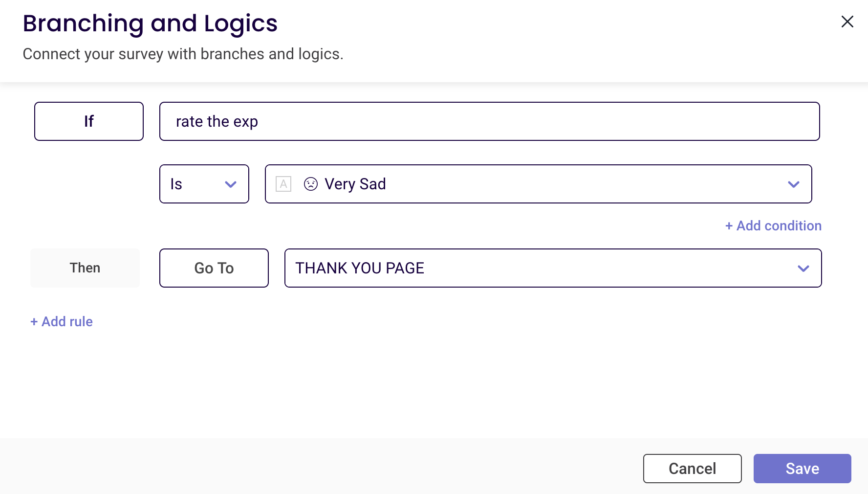Click the Then label
868x494 pixels.
85,268
